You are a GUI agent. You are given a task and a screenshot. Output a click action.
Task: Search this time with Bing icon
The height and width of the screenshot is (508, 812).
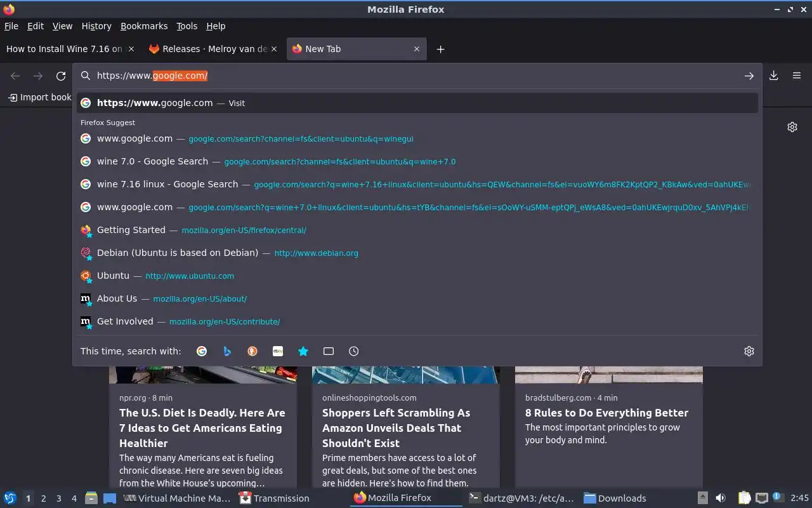(x=227, y=351)
